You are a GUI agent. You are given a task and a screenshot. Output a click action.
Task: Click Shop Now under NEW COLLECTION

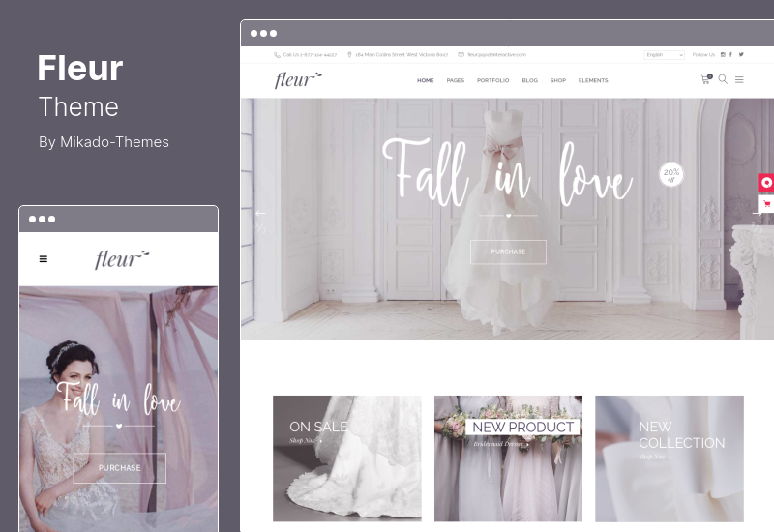pyautogui.click(x=655, y=457)
